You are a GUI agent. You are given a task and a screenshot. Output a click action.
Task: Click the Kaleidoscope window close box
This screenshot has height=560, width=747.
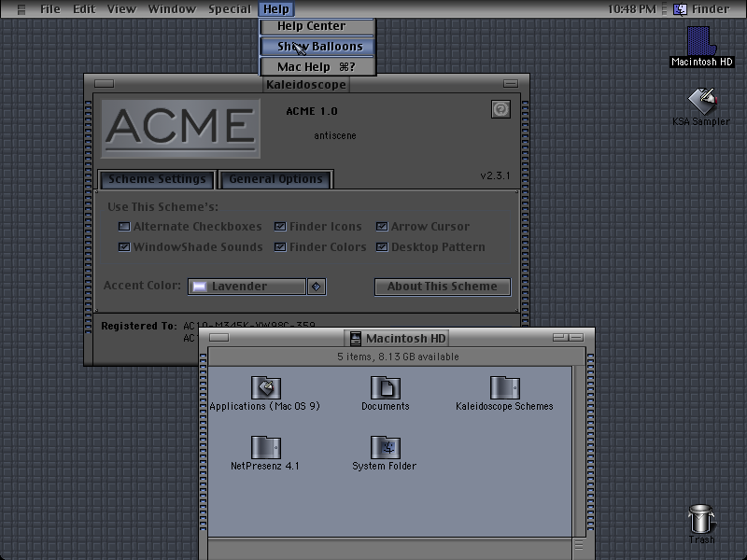[x=104, y=83]
